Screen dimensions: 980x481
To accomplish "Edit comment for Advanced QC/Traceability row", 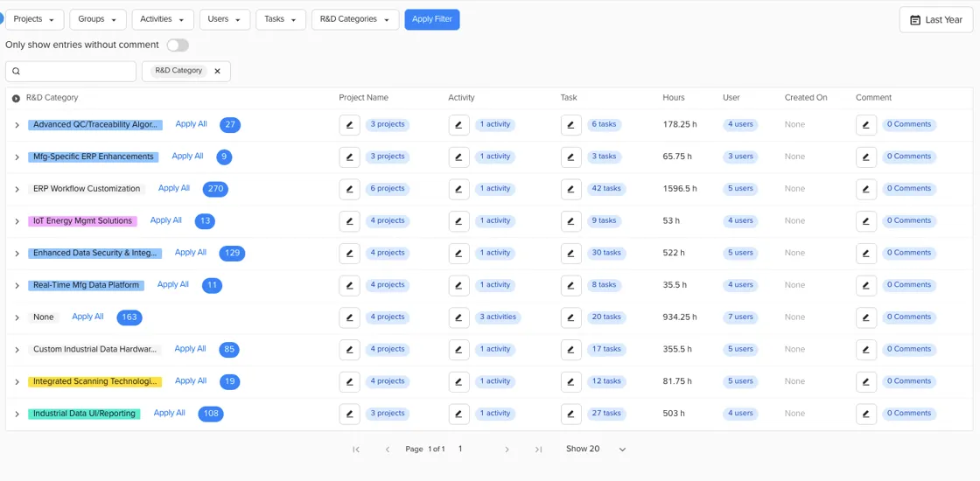I will pos(866,125).
